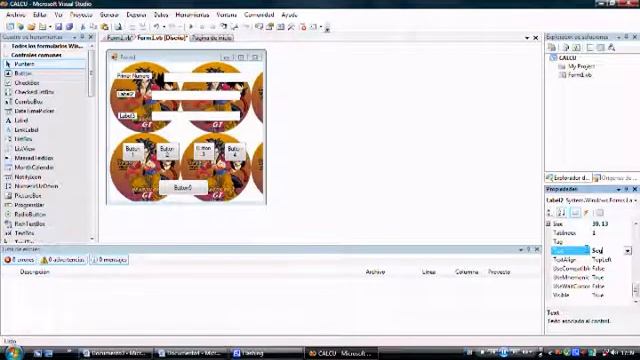This screenshot has width=640, height=360.
Task: Open the Solution Explorer window options dropdown
Action: click(618, 37)
